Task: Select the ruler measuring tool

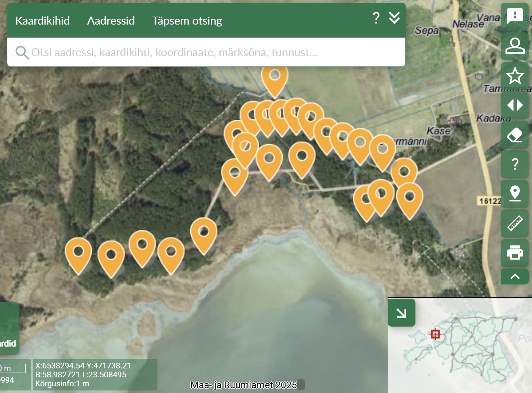Action: 514,223
